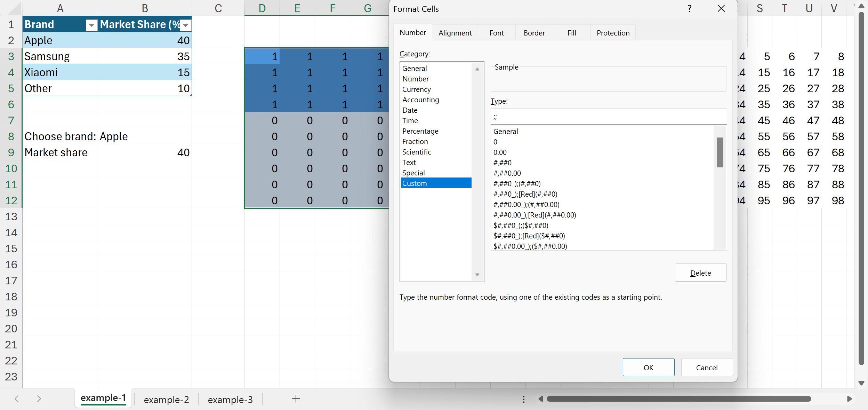868x410 pixels.
Task: Switch to the Alignment tab
Action: point(455,33)
